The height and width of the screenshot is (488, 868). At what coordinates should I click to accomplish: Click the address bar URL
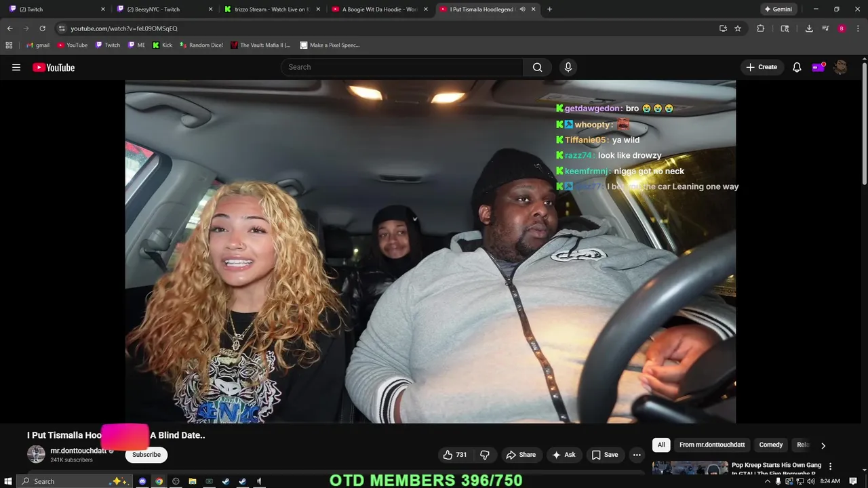coord(124,28)
